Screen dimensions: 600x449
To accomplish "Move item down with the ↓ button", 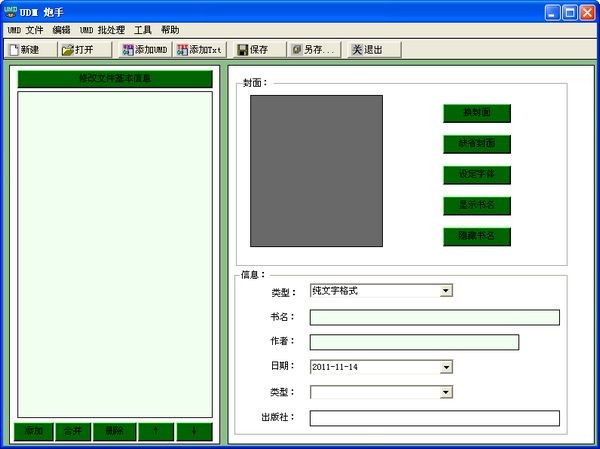I will tap(194, 431).
